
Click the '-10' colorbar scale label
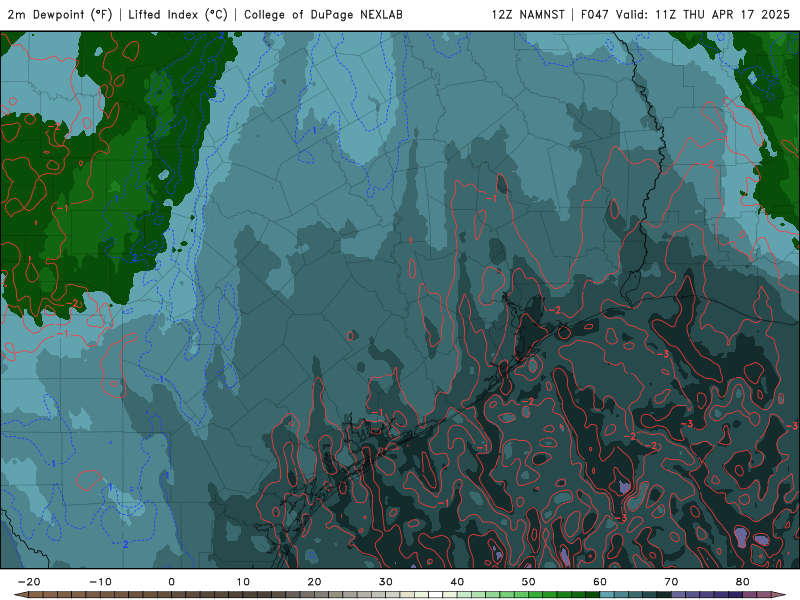(x=100, y=582)
